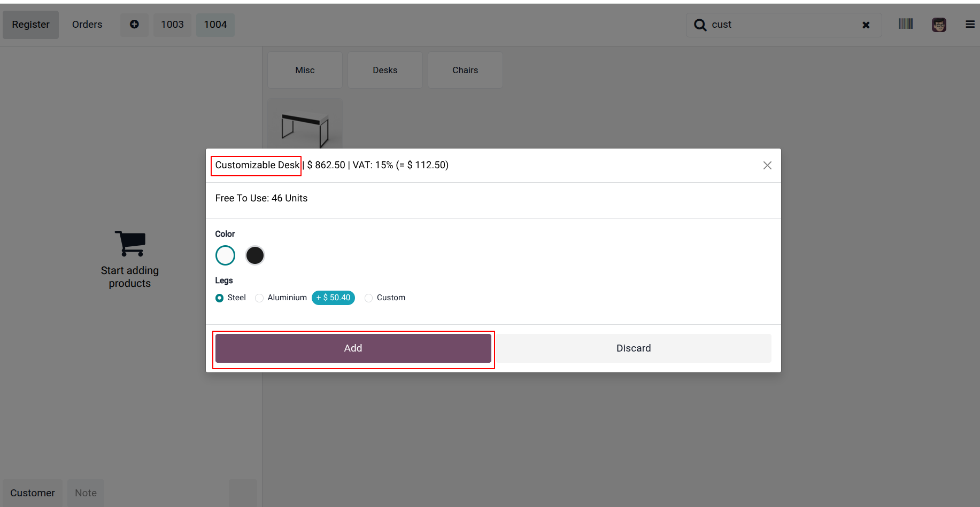Switch to the Register tab
This screenshot has height=507, width=980.
coord(30,25)
